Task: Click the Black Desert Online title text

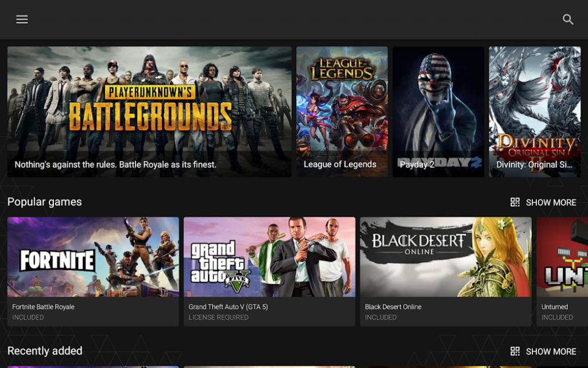Action: pyautogui.click(x=393, y=307)
